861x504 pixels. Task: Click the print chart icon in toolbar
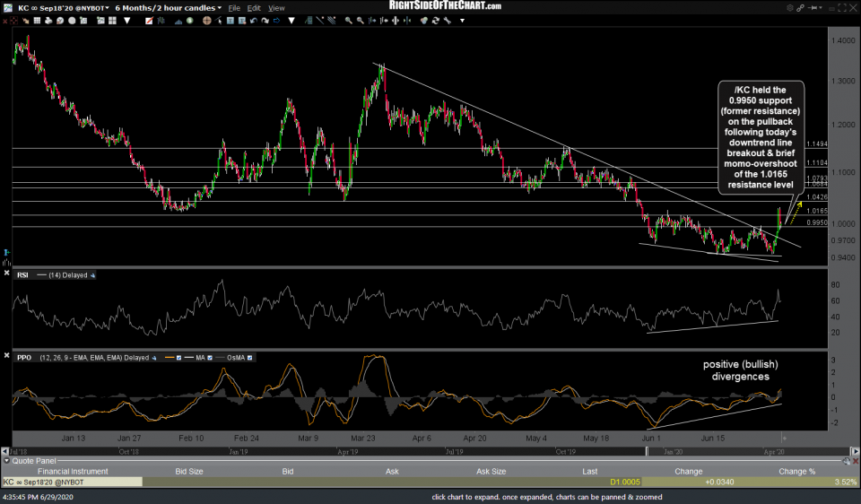(48, 21)
